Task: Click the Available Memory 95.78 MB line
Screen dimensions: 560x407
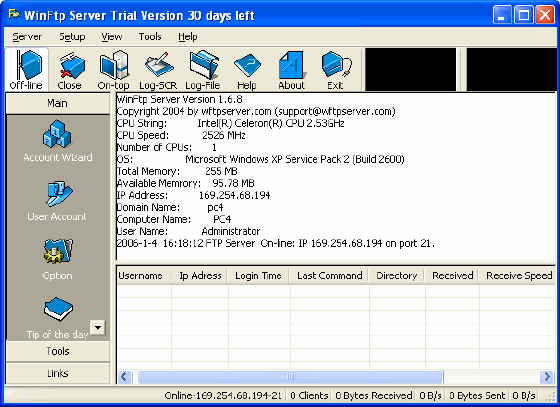Action: [186, 184]
